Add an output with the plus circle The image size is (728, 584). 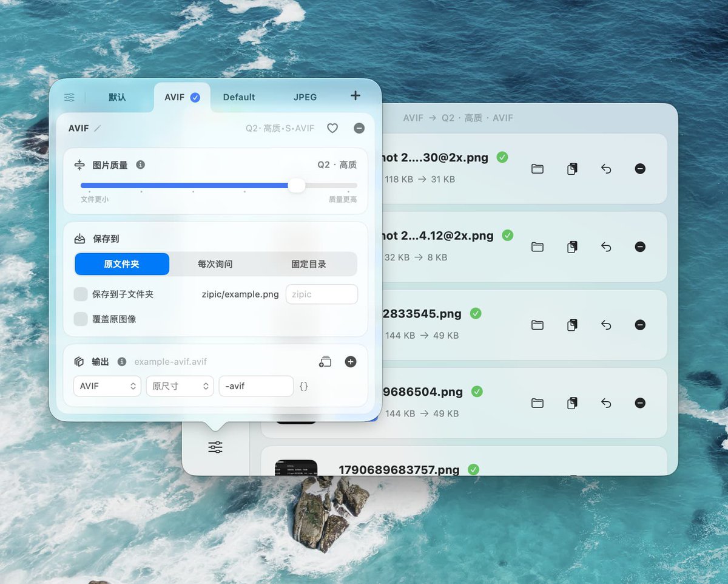click(351, 362)
